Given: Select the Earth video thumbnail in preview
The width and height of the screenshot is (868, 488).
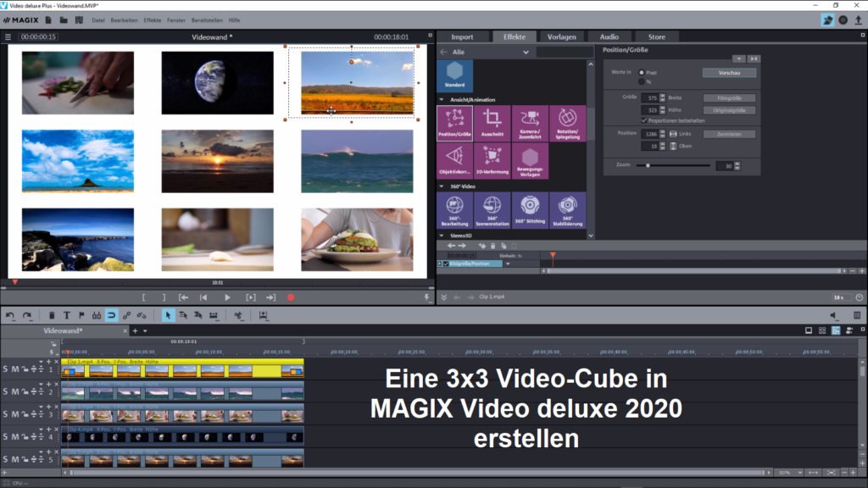Looking at the screenshot, I should (218, 83).
